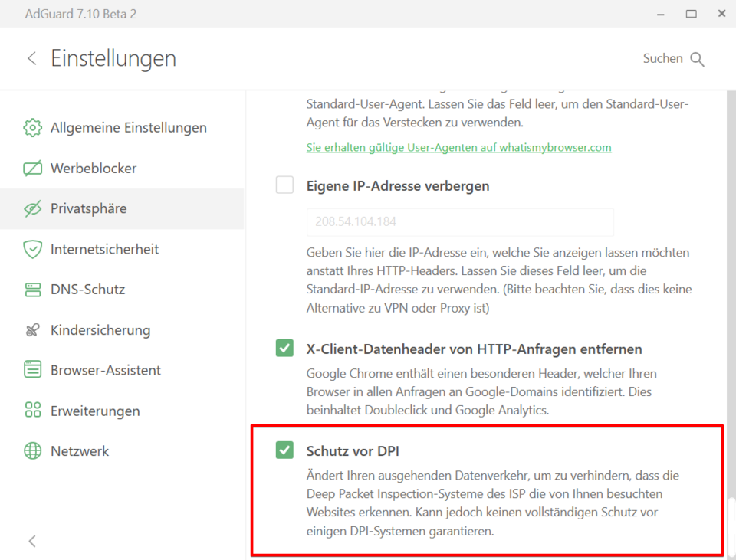
Task: Enable Eigene IP-Adresse verbergen checkbox
Action: tap(284, 185)
